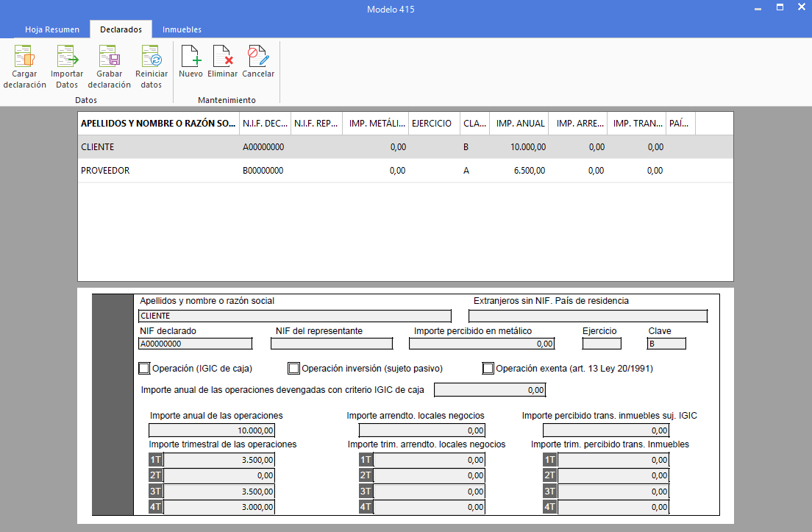Tick Operación inversión (sujeto pasivo) checkbox
Image resolution: width=812 pixels, height=532 pixels.
[294, 368]
